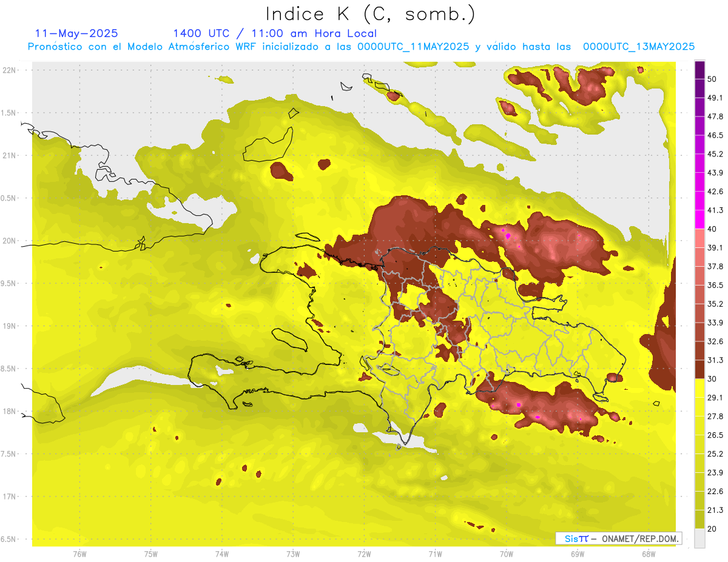Viewport: 728px width, 562px height.
Task: Pick the gray legend swatch below 20
Action: pyautogui.click(x=699, y=538)
